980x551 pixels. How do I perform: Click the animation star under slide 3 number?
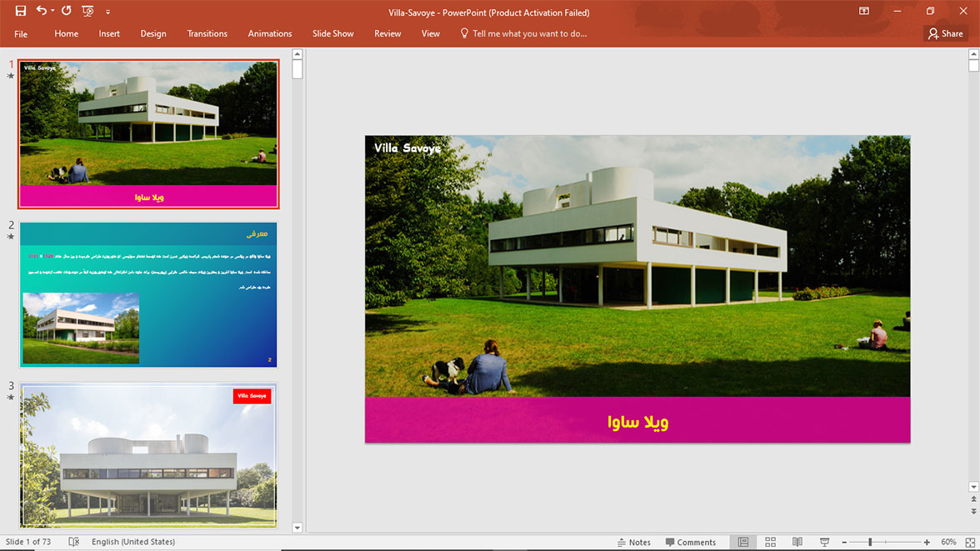tap(11, 397)
